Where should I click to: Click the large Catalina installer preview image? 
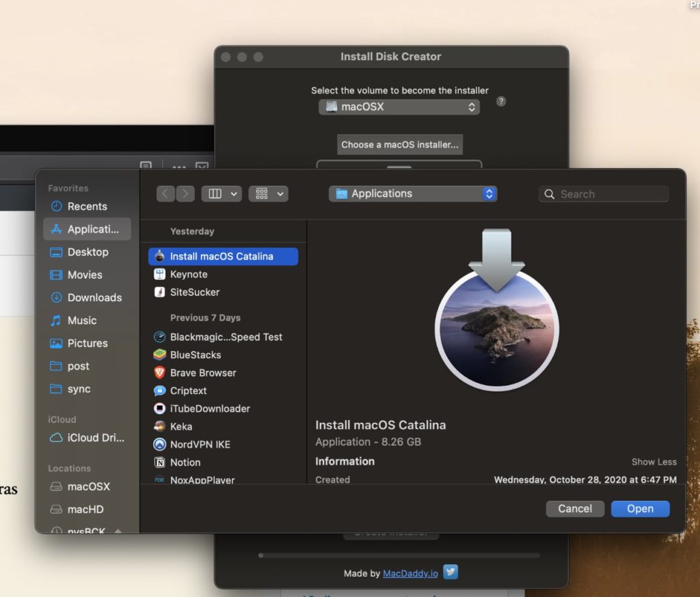tap(497, 310)
